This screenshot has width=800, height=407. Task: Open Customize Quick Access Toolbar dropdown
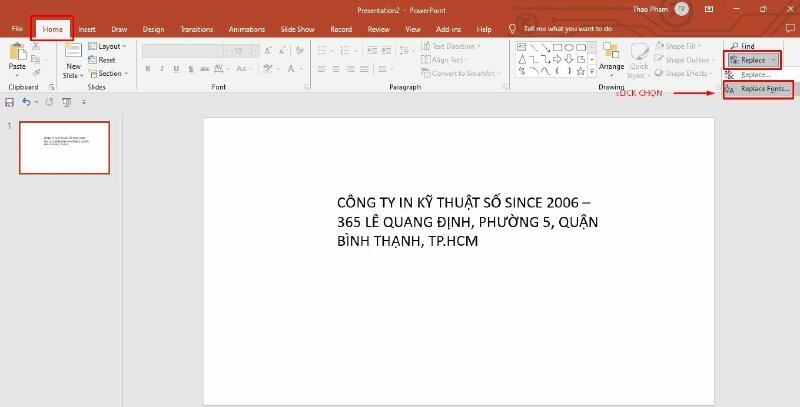coord(84,103)
